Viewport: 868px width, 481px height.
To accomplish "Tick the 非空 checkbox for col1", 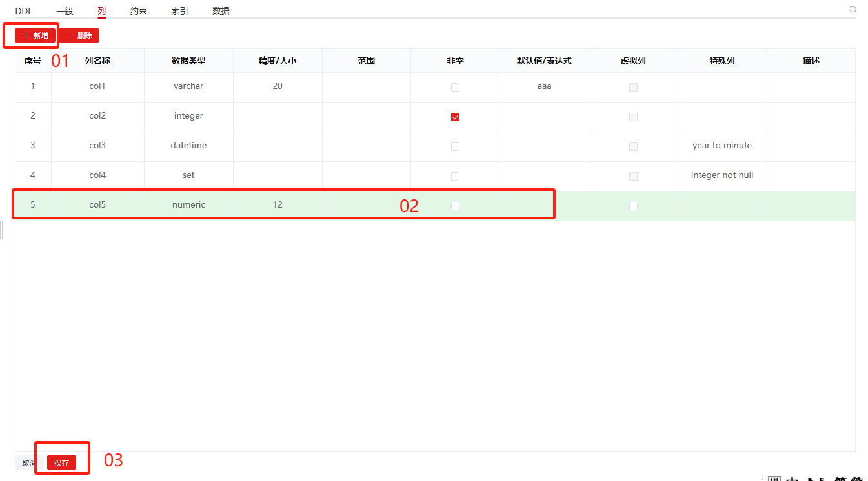I will pos(455,87).
